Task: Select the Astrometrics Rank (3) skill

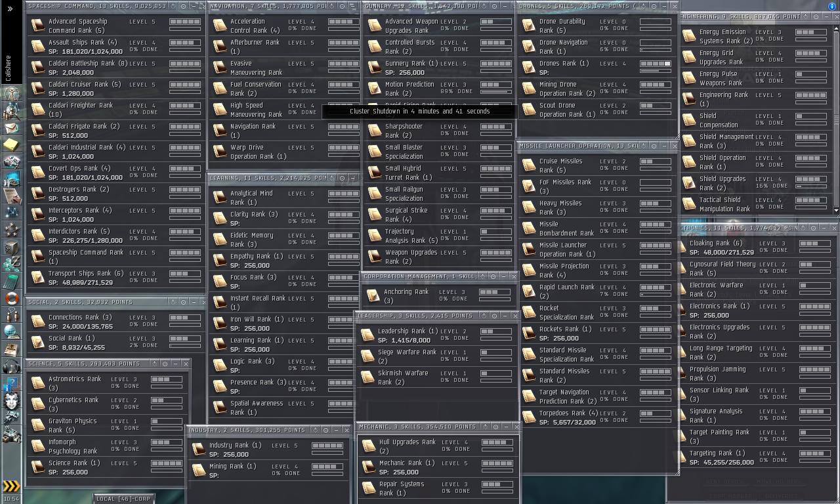Action: (108, 383)
